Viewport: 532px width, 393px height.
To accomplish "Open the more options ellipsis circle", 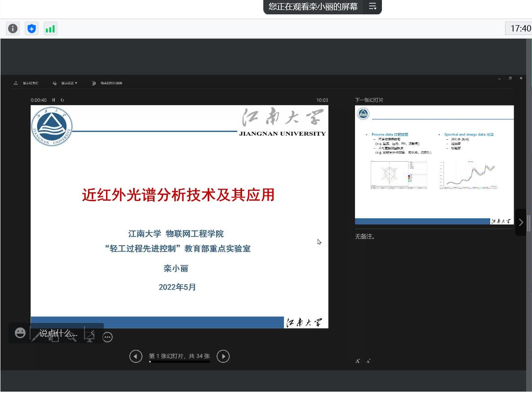I will (x=107, y=337).
